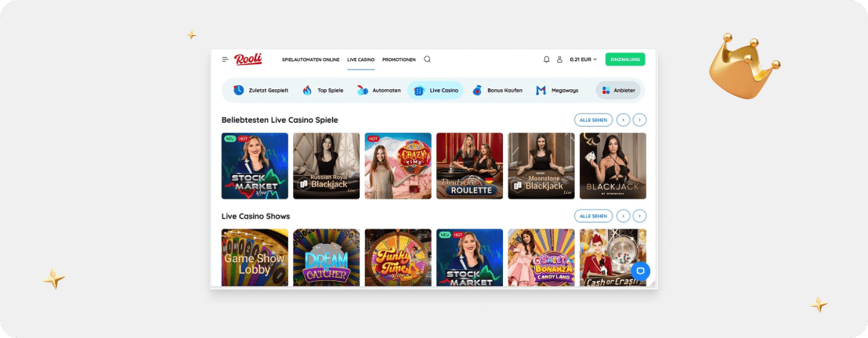Viewport: 868px width, 338px height.
Task: Select the Automaten category
Action: 378,90
